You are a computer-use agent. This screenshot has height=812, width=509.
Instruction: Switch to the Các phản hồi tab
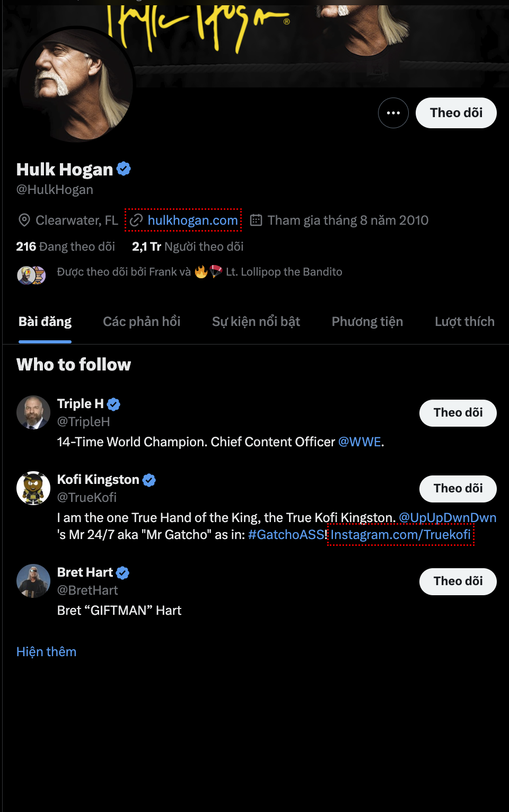142,322
